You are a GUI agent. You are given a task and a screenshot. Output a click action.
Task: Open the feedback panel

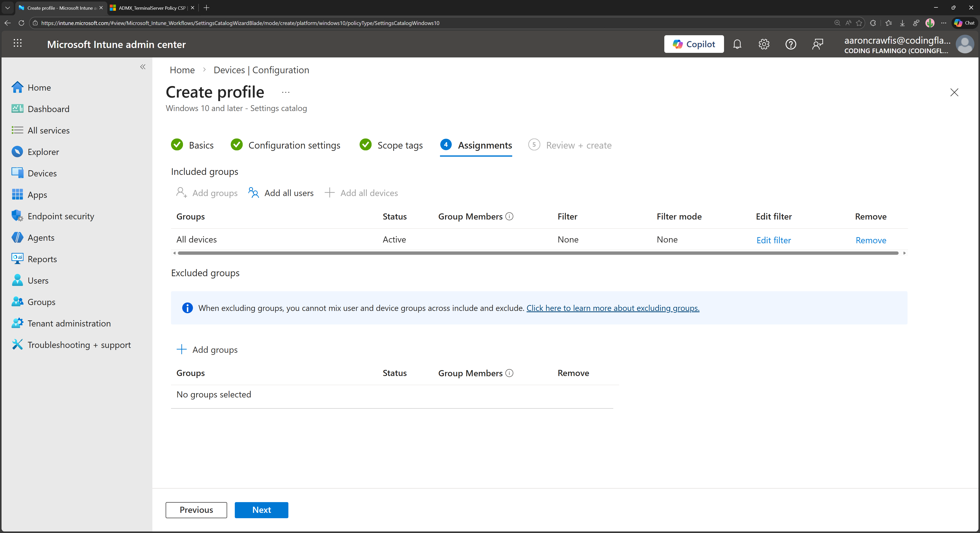817,44
